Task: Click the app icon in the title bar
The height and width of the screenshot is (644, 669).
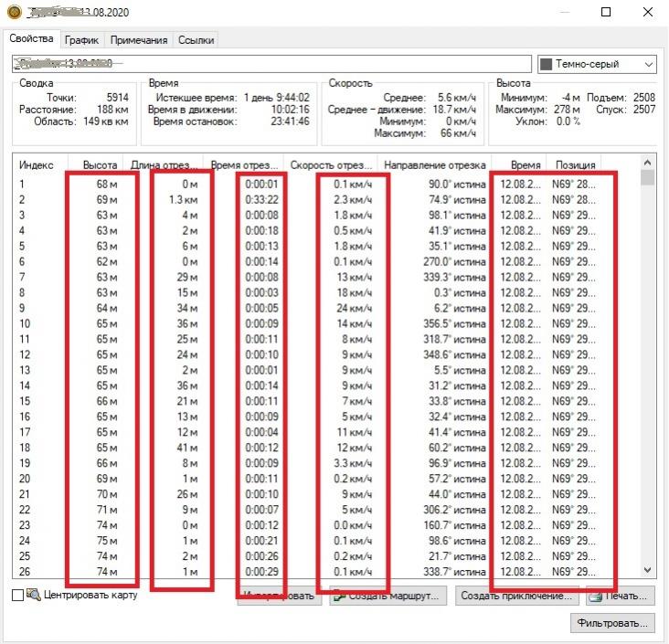Action: [x=12, y=13]
